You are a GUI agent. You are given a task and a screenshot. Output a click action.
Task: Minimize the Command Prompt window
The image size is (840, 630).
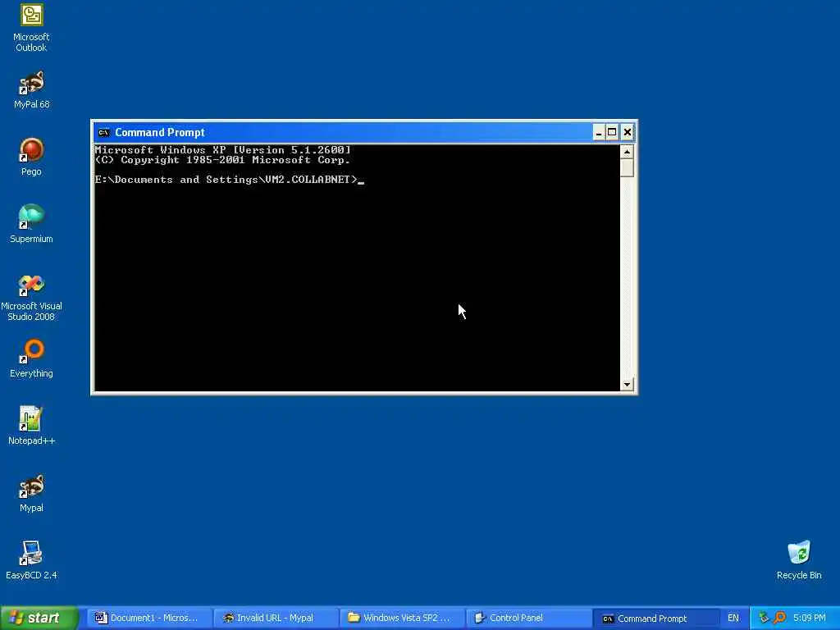click(599, 132)
